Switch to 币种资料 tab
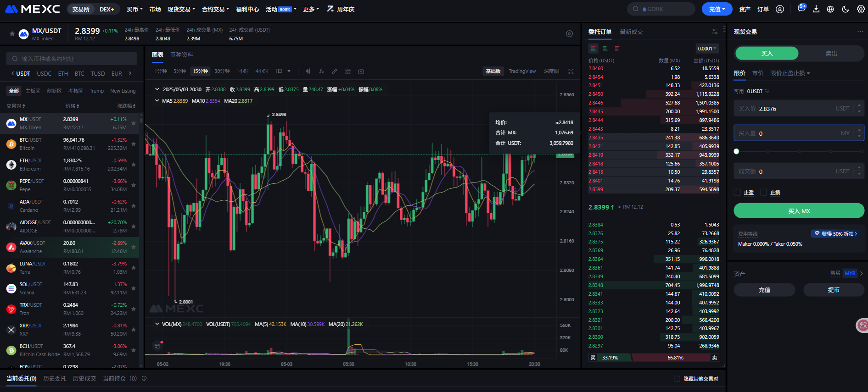This screenshot has width=868, height=392. [x=181, y=55]
